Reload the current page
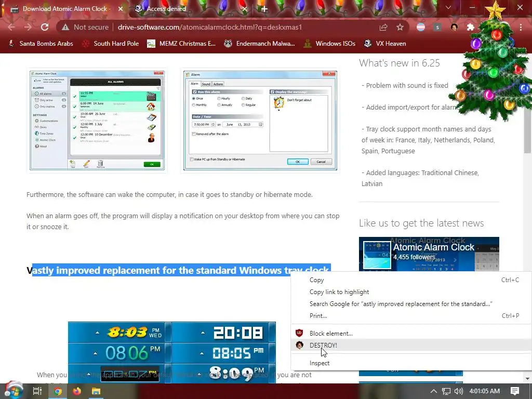532x399 pixels. [x=45, y=27]
